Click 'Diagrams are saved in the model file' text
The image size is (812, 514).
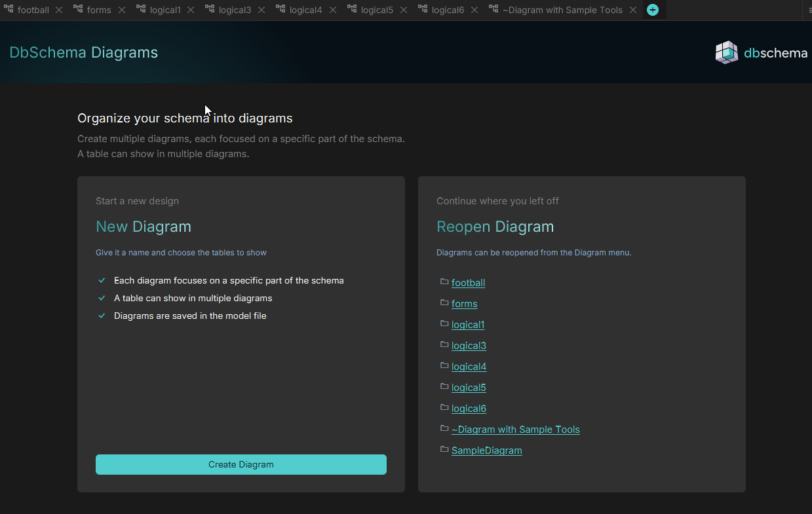pyautogui.click(x=190, y=316)
